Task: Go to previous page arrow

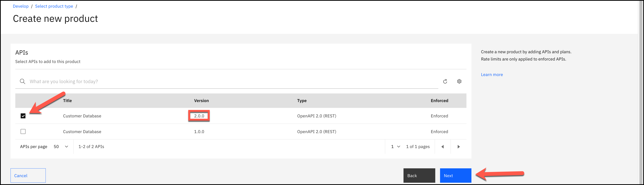Action: point(443,147)
